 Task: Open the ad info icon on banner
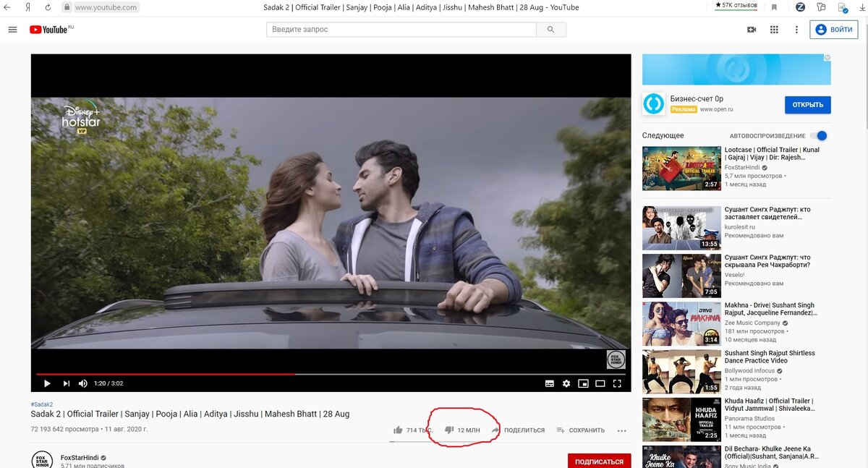tap(827, 58)
